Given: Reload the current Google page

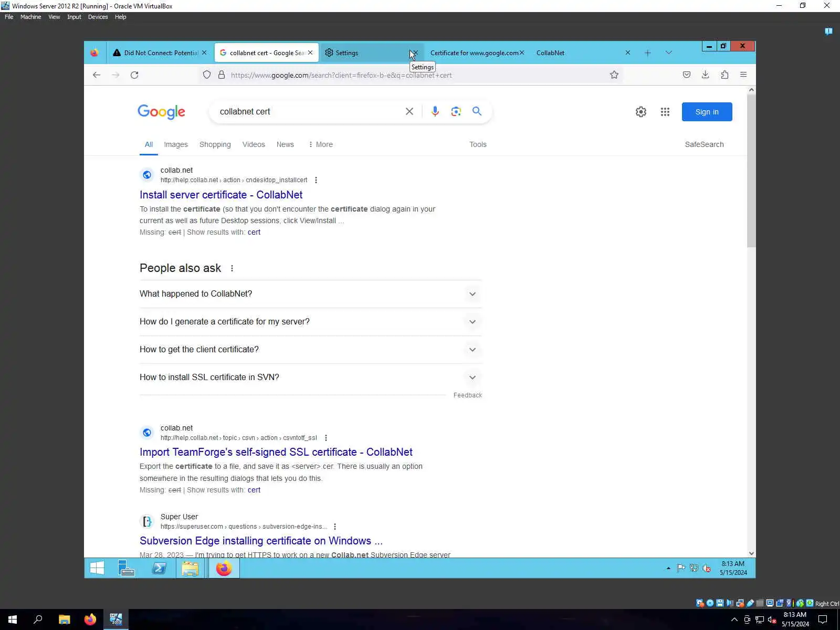Looking at the screenshot, I should pos(134,75).
